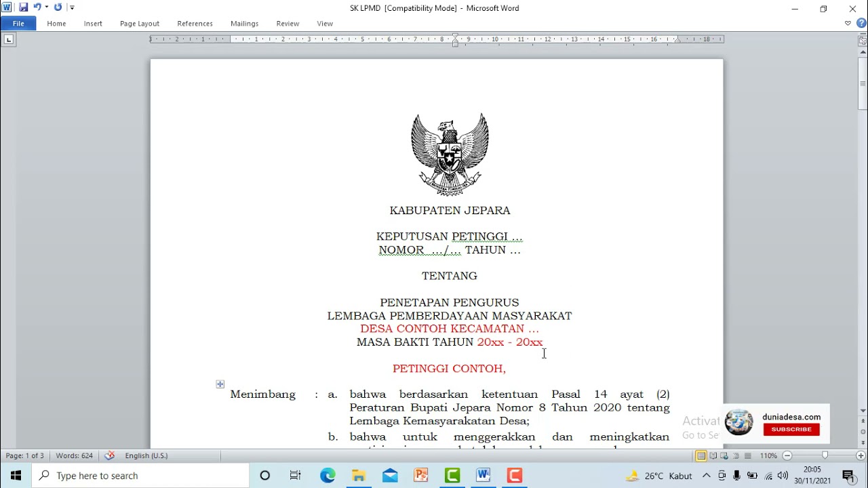868x488 pixels.
Task: Open the red Camtasia icon on taskbar
Action: pos(515,476)
